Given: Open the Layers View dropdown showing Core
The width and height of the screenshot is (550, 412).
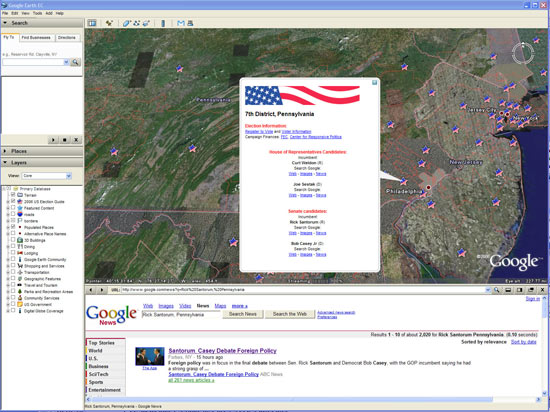Looking at the screenshot, I should 47,176.
